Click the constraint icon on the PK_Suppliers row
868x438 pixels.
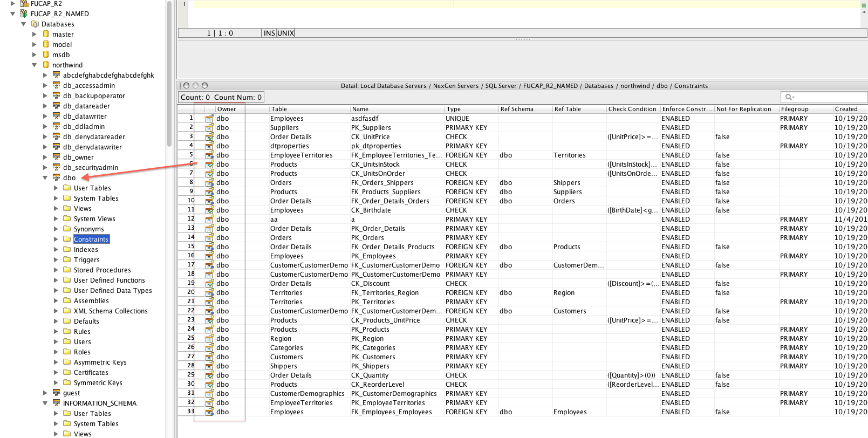(209, 127)
